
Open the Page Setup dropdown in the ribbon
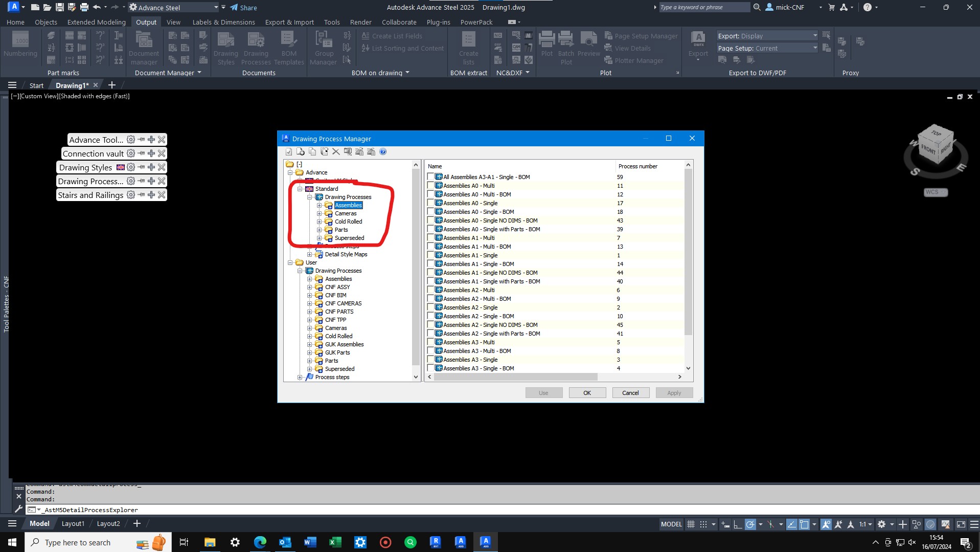[815, 48]
